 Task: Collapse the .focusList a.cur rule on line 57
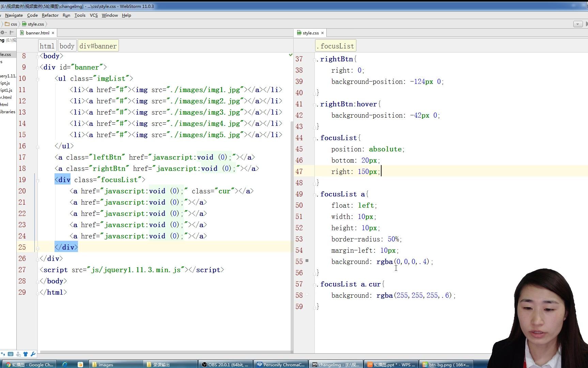coord(314,284)
